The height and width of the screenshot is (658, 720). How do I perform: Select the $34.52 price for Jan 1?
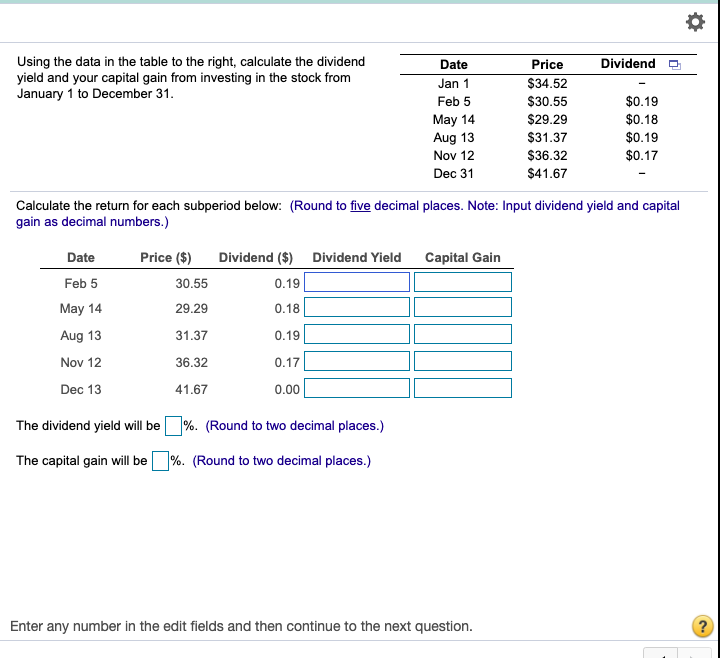click(547, 84)
